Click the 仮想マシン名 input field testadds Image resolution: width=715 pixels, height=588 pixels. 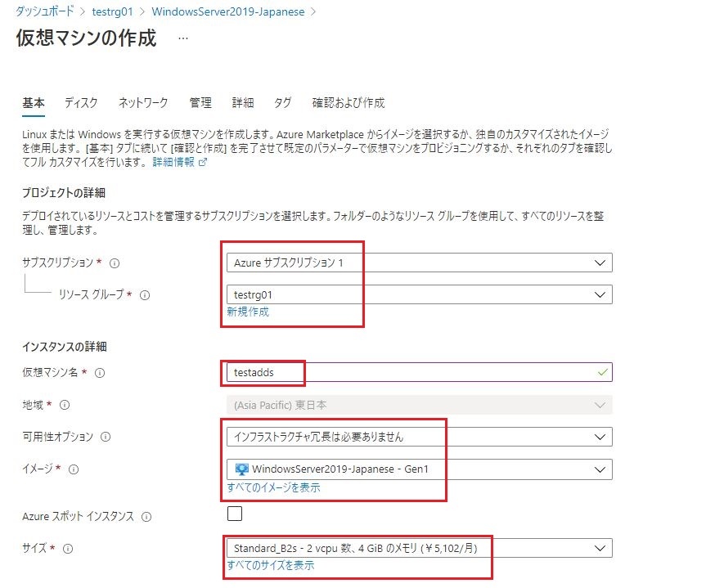pos(420,372)
